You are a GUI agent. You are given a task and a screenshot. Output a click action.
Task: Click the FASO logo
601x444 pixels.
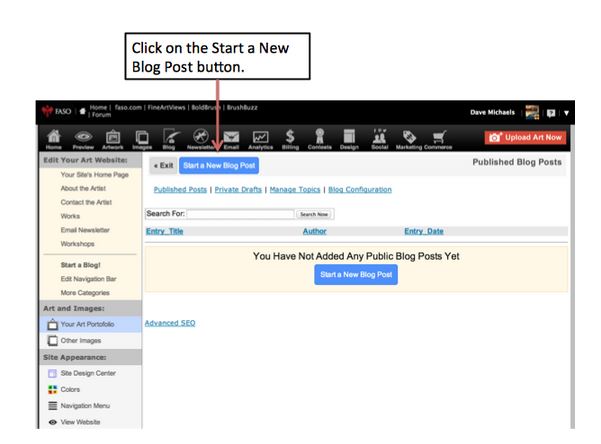pos(57,111)
